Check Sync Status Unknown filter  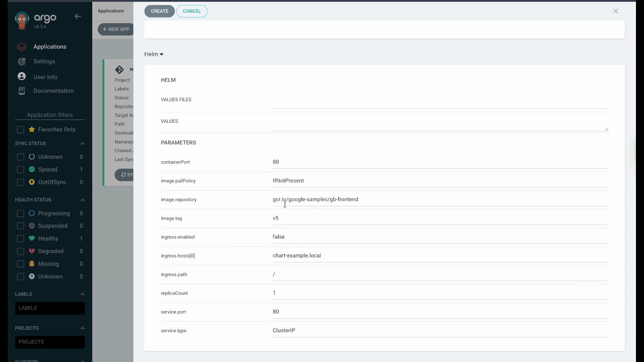[x=20, y=157]
